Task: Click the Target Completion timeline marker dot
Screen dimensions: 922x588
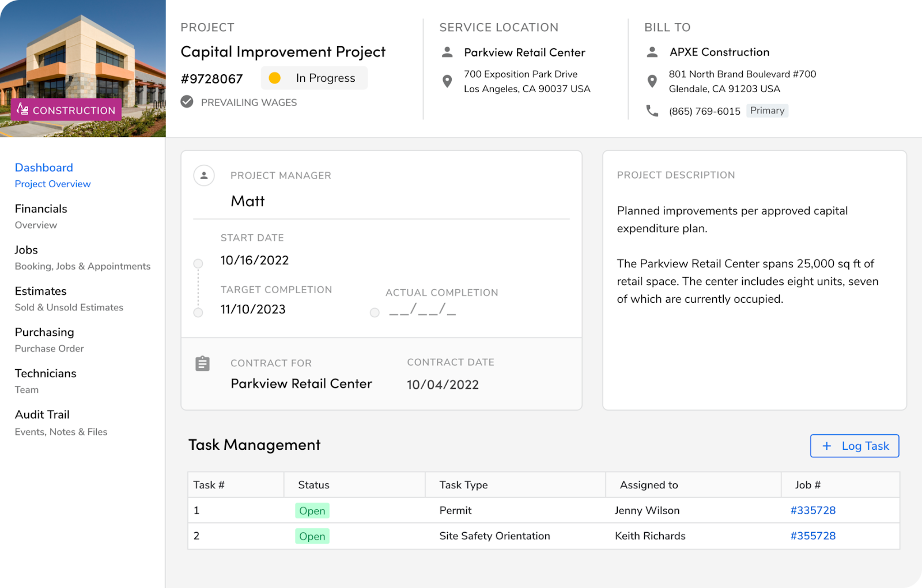Action: 198,312
